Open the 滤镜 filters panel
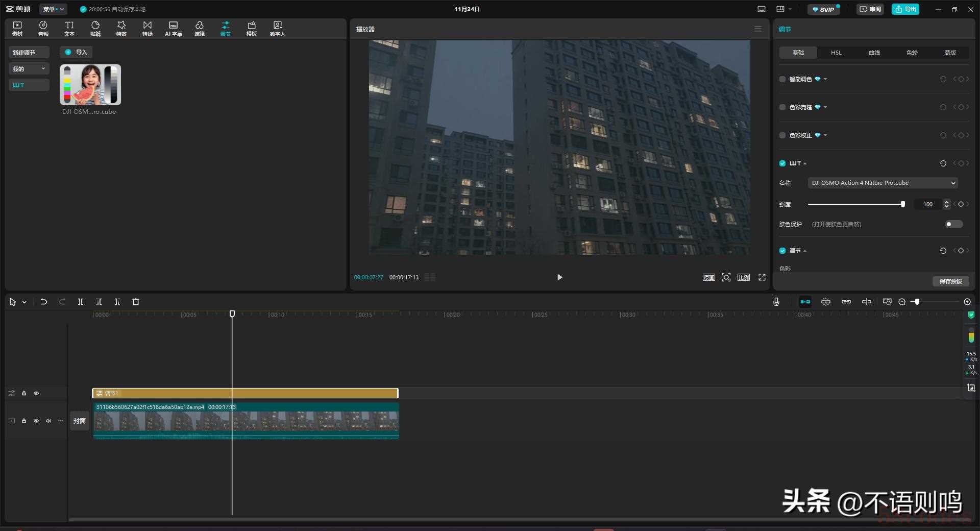This screenshot has height=531, width=980. point(199,29)
